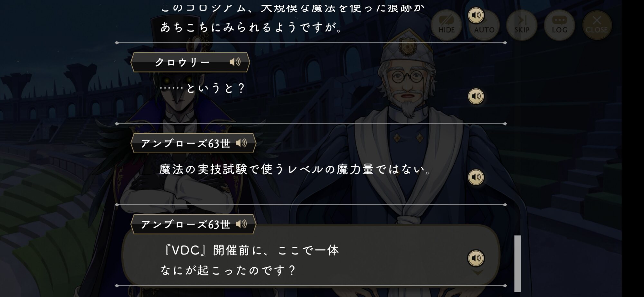Click the '……というと？' dialogue text
The image size is (644, 297).
[203, 88]
